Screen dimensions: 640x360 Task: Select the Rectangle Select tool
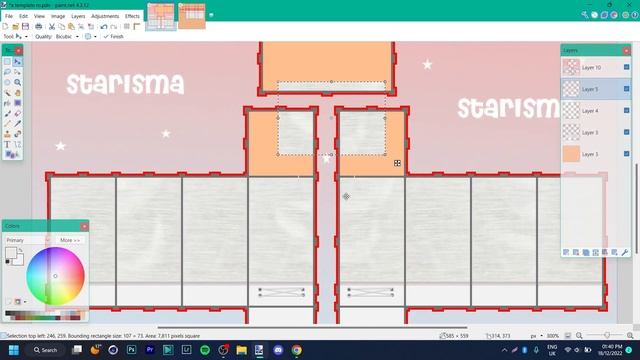(7, 62)
